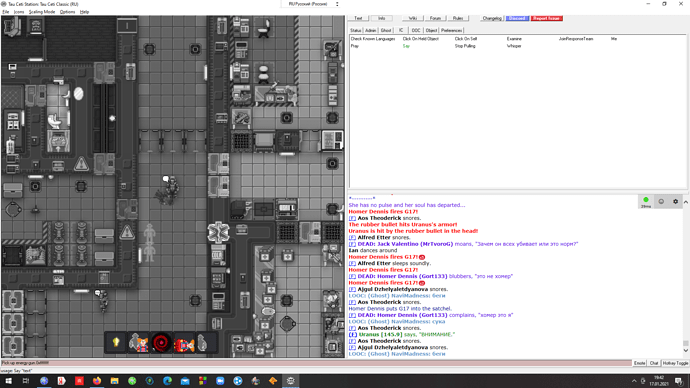Toggle Emote input mode button

pyautogui.click(x=639, y=363)
